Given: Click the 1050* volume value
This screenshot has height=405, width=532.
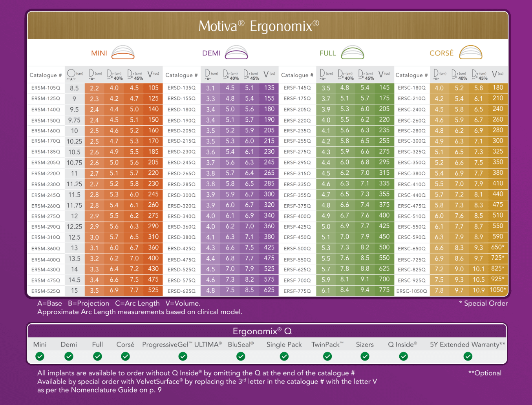Looking at the screenshot, I should tap(498, 290).
